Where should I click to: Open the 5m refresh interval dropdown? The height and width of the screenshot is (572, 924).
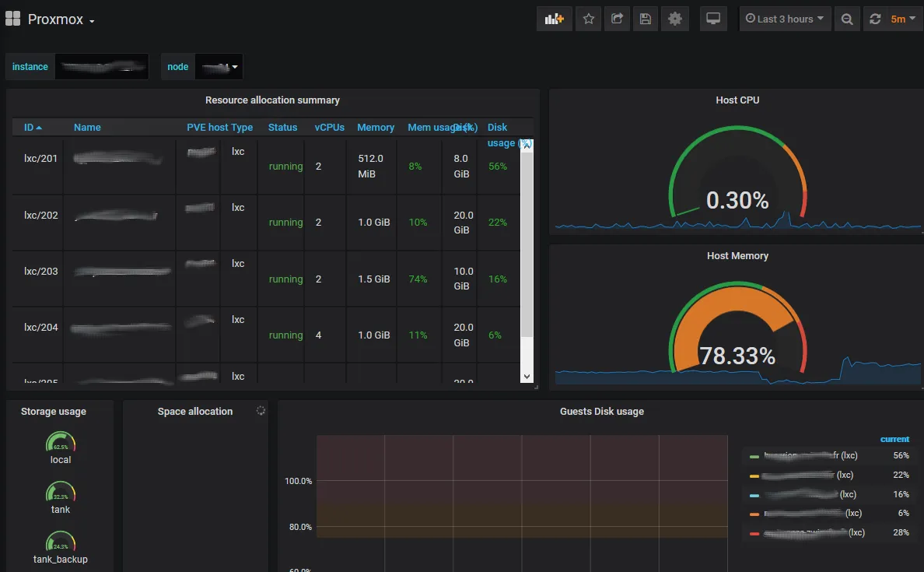903,19
